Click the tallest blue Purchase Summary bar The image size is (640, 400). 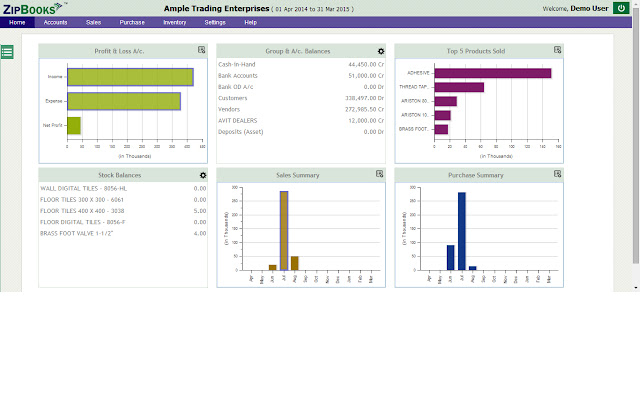(462, 231)
